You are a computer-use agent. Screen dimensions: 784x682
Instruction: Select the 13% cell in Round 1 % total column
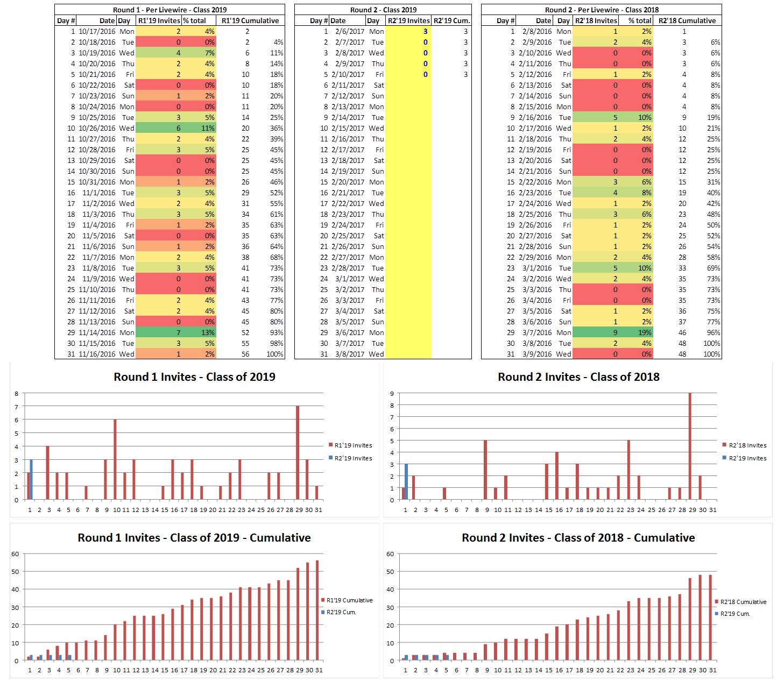[x=207, y=332]
